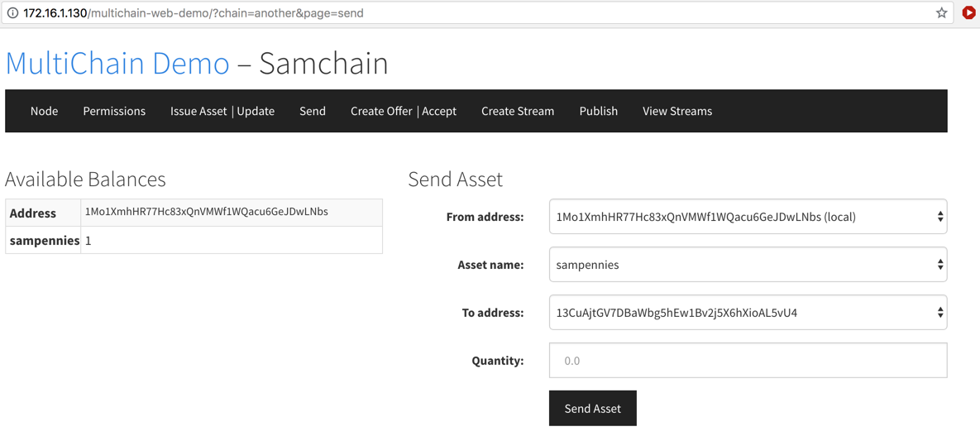Open the Node menu item
This screenshot has height=441, width=980.
point(44,111)
